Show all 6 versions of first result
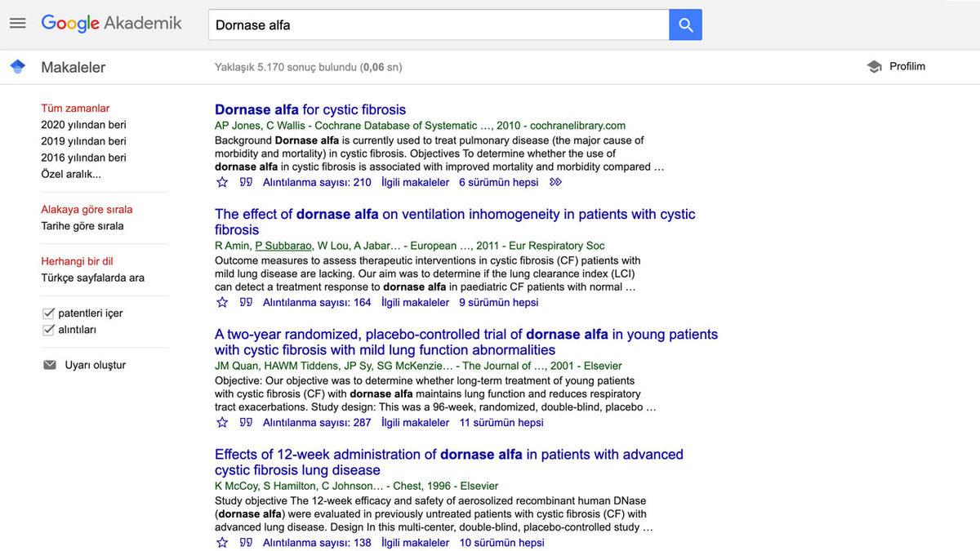Screen dimensions: 980x551 tap(498, 182)
